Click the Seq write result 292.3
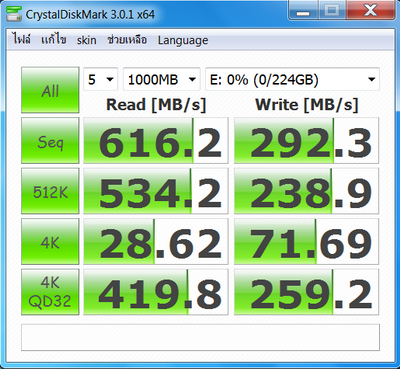400x369 pixels. [x=306, y=140]
